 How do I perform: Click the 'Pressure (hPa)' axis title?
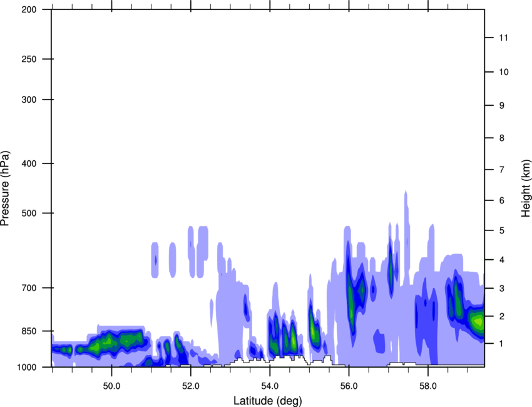coord(5,188)
